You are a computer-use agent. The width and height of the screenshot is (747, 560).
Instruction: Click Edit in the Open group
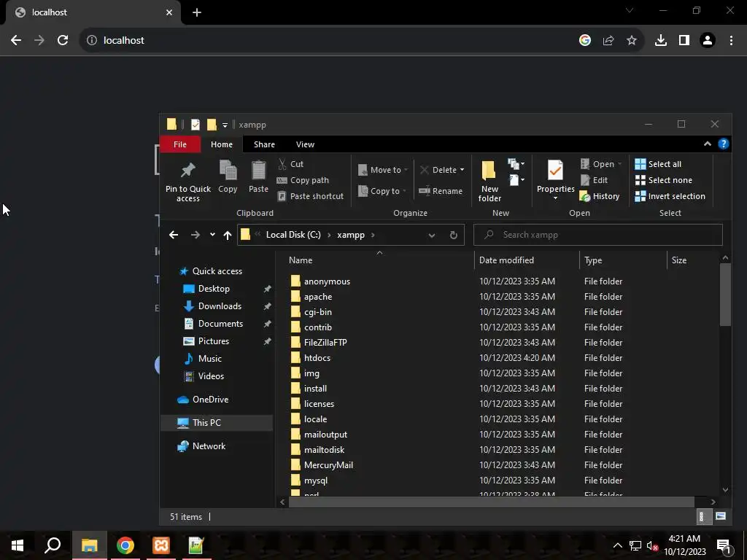[594, 180]
